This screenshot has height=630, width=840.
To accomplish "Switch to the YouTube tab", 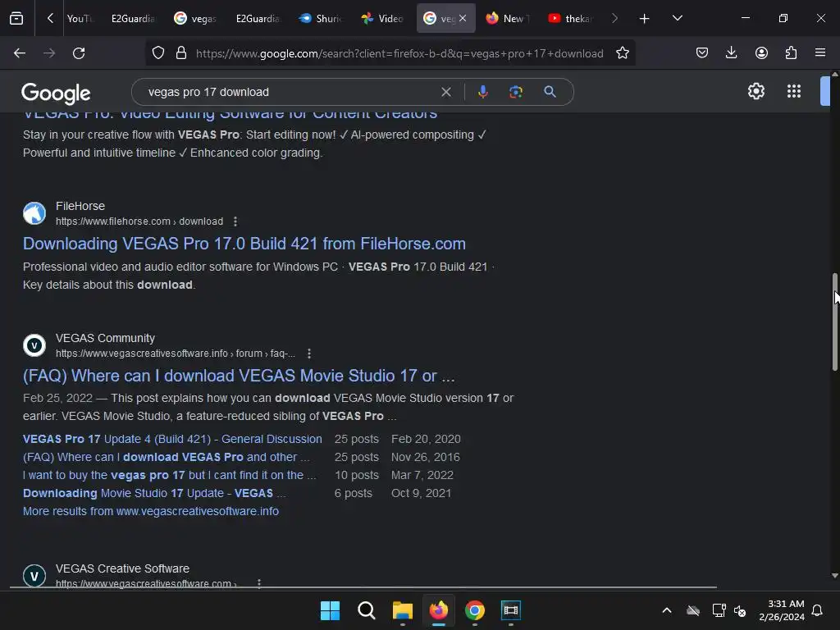I will click(x=80, y=18).
